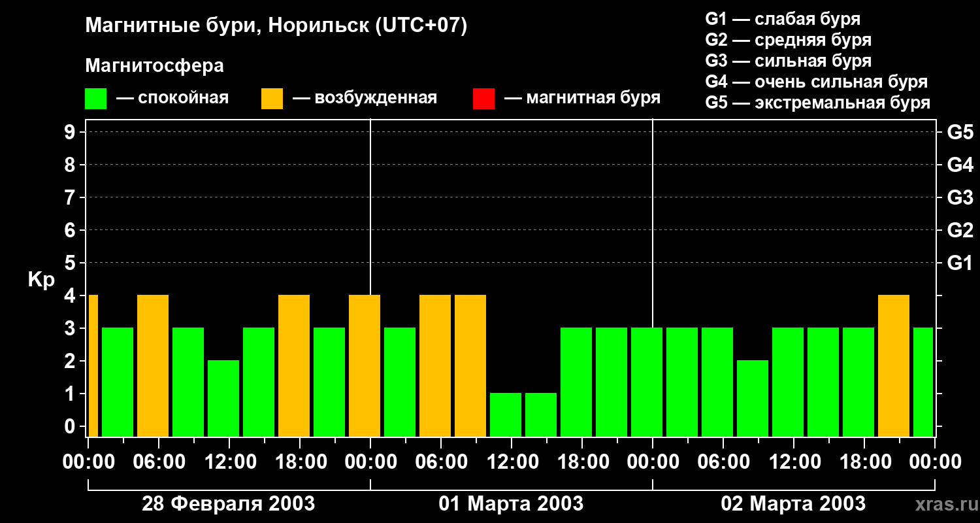Click the '— спокойная' legend label

172,98
